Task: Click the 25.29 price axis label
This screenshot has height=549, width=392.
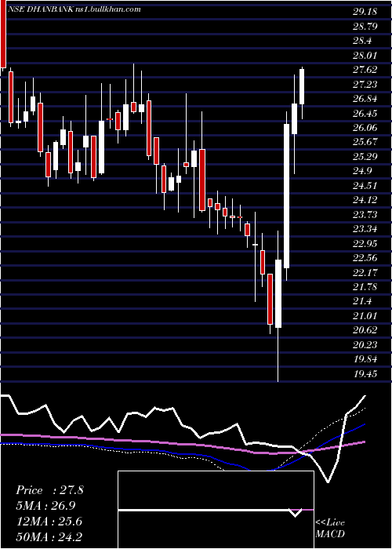Action: click(365, 157)
